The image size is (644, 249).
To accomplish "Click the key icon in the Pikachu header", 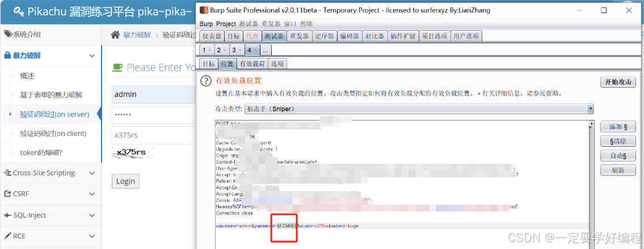I will [x=19, y=11].
